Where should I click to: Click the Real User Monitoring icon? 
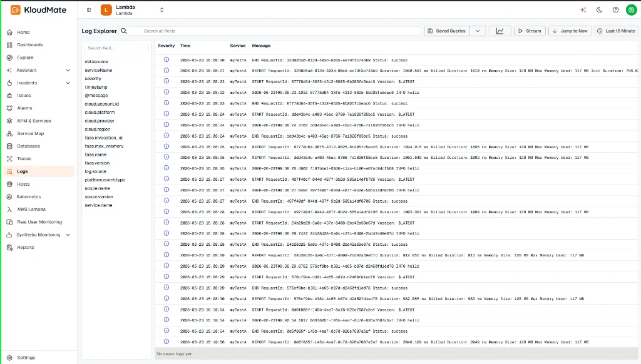[x=9, y=222]
